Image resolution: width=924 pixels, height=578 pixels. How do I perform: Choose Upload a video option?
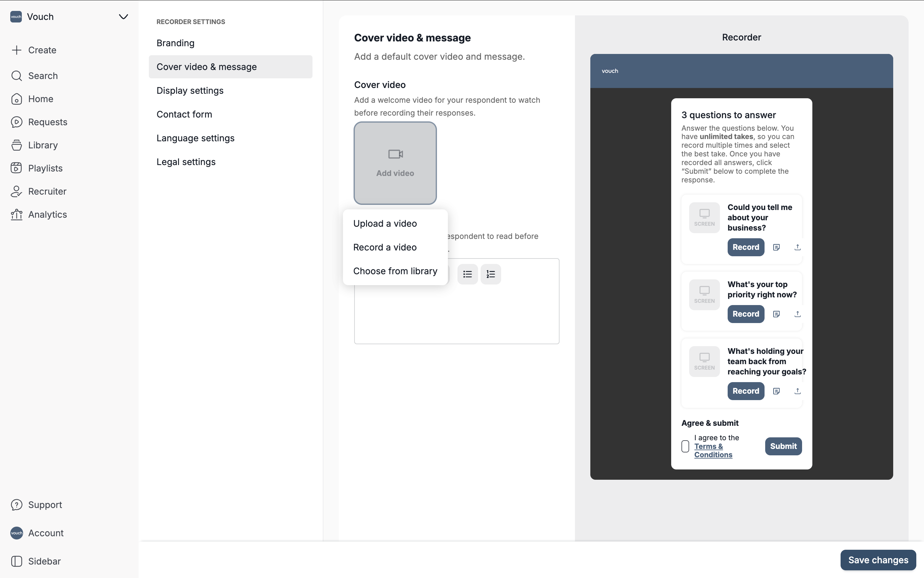tap(395, 223)
